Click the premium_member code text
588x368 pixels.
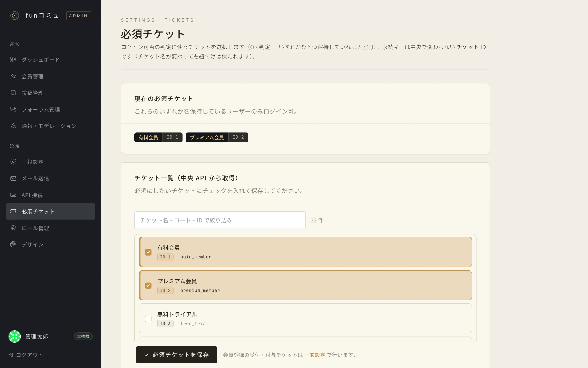[x=200, y=290]
